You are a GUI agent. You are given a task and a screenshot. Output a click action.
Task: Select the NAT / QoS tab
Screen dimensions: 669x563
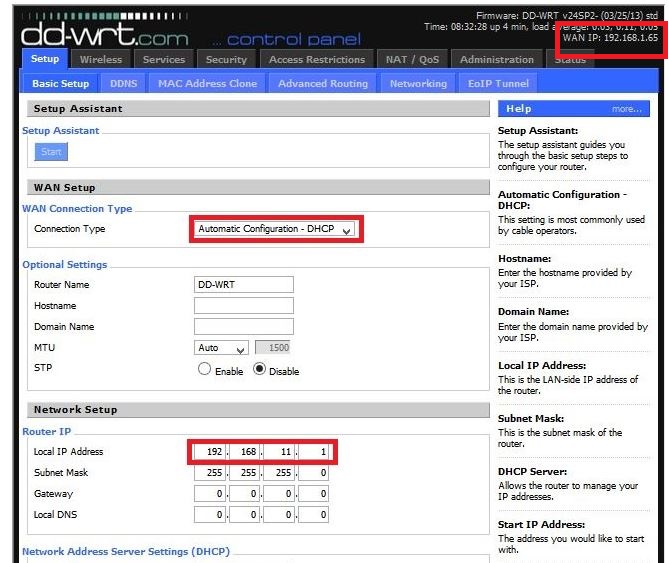(x=412, y=59)
